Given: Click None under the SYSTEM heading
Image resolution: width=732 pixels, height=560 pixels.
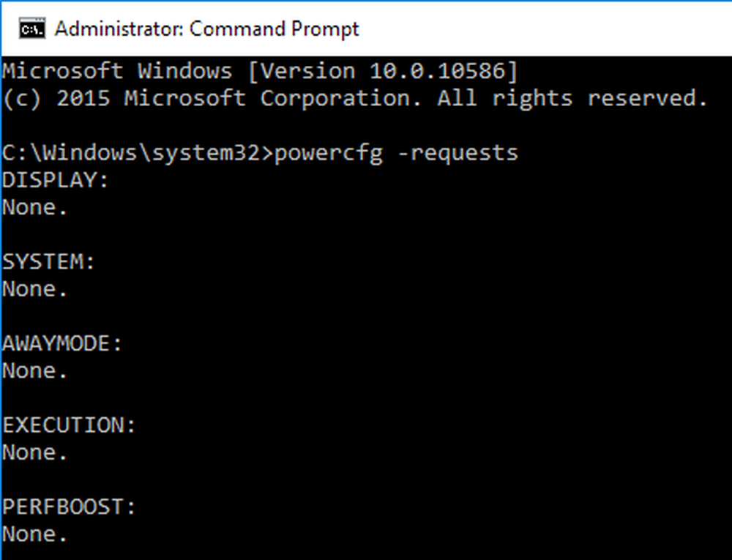Looking at the screenshot, I should point(35,289).
